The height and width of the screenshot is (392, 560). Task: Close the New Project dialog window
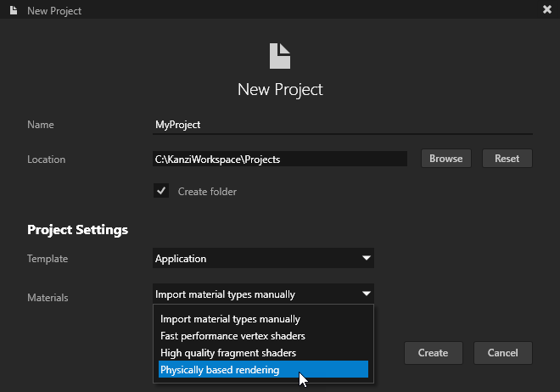click(546, 10)
